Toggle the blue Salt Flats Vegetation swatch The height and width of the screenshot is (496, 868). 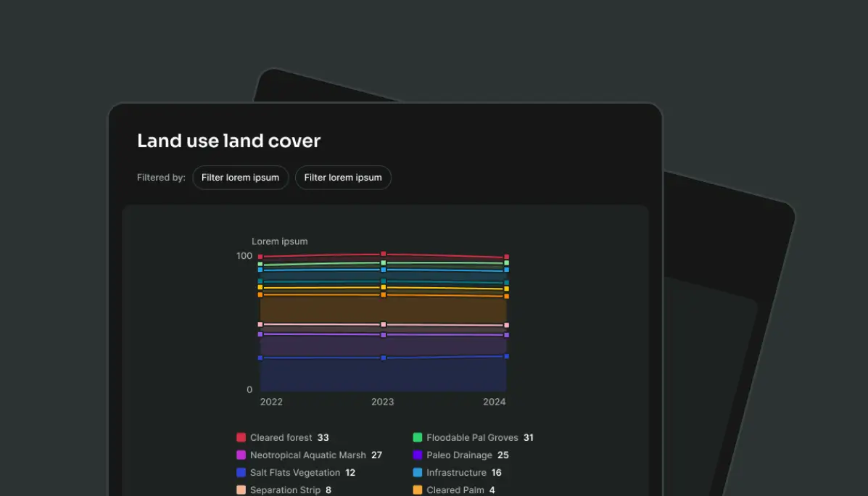point(241,473)
